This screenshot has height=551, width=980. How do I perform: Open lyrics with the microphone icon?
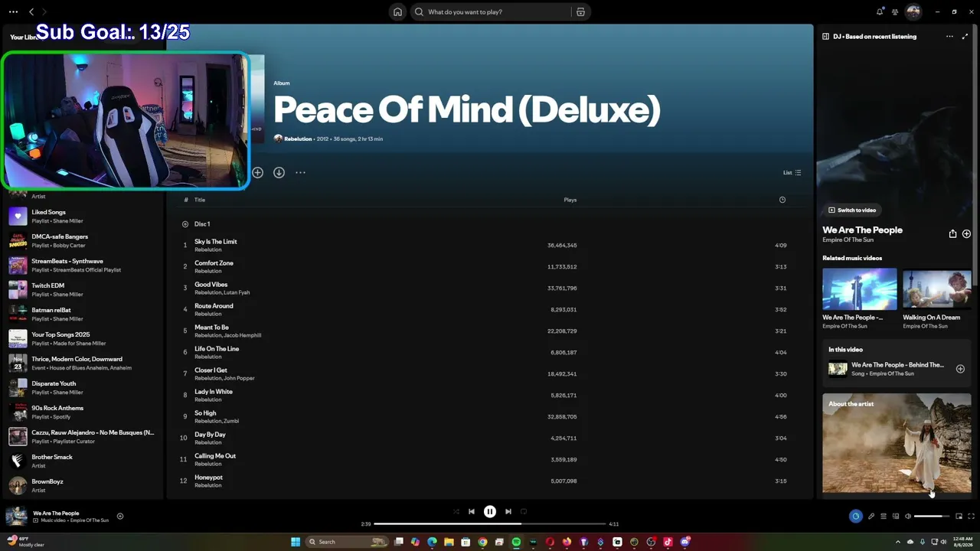pos(871,517)
